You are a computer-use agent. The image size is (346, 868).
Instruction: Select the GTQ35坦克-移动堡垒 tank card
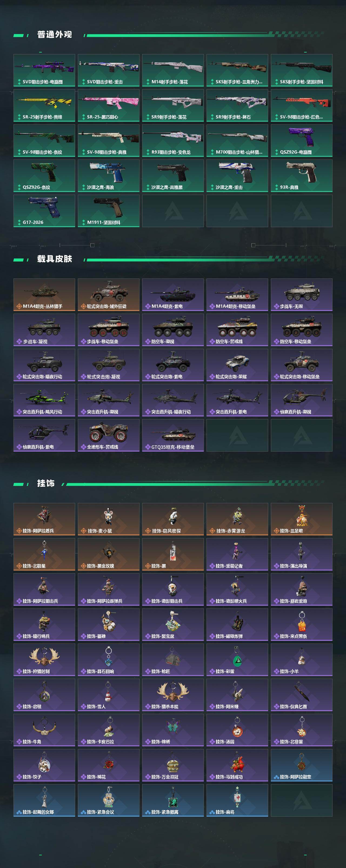pyautogui.click(x=173, y=435)
